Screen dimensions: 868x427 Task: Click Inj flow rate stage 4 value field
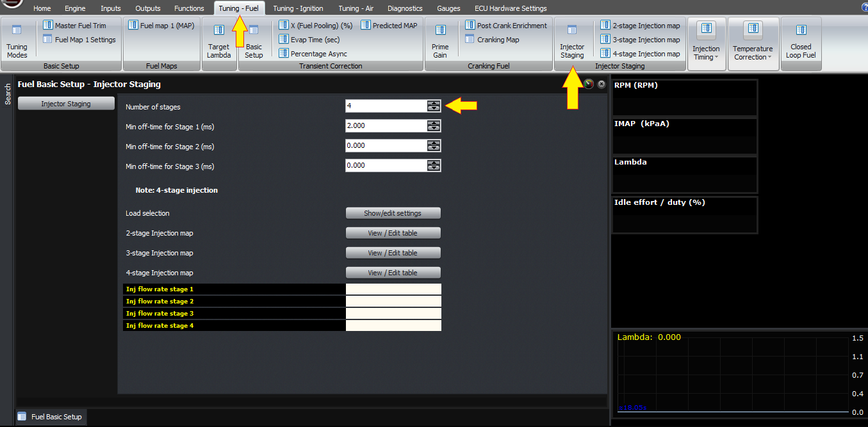click(393, 326)
